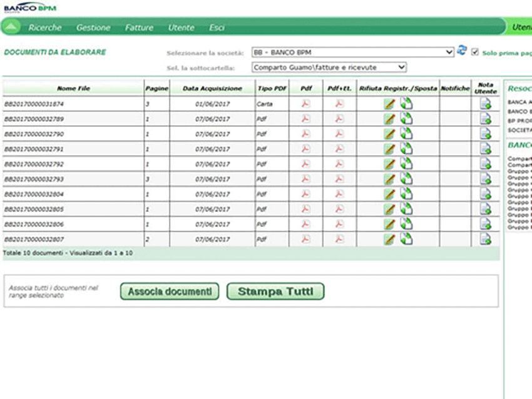This screenshot has width=532, height=399.
Task: Refresh the list with the blue arrows icon
Action: [462, 50]
